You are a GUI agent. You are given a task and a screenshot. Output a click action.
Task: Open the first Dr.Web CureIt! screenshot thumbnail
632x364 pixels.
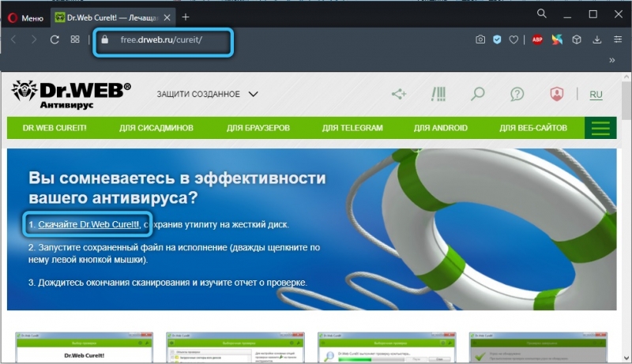(85, 347)
